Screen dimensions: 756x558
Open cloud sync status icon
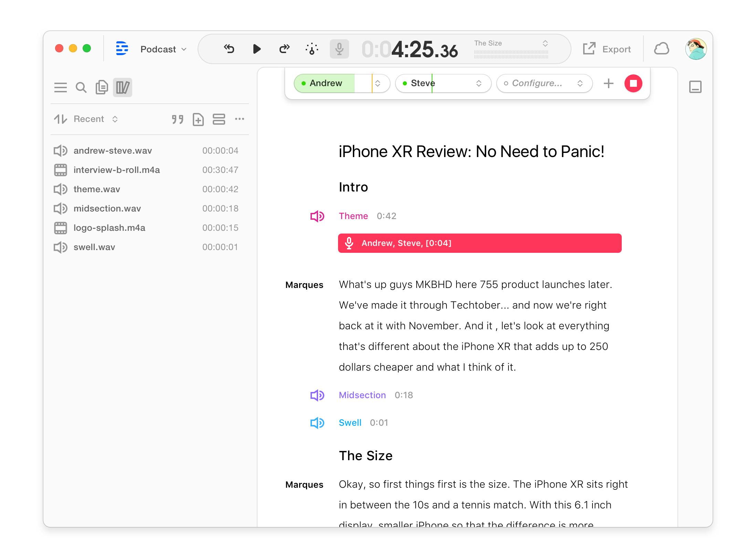pyautogui.click(x=661, y=49)
